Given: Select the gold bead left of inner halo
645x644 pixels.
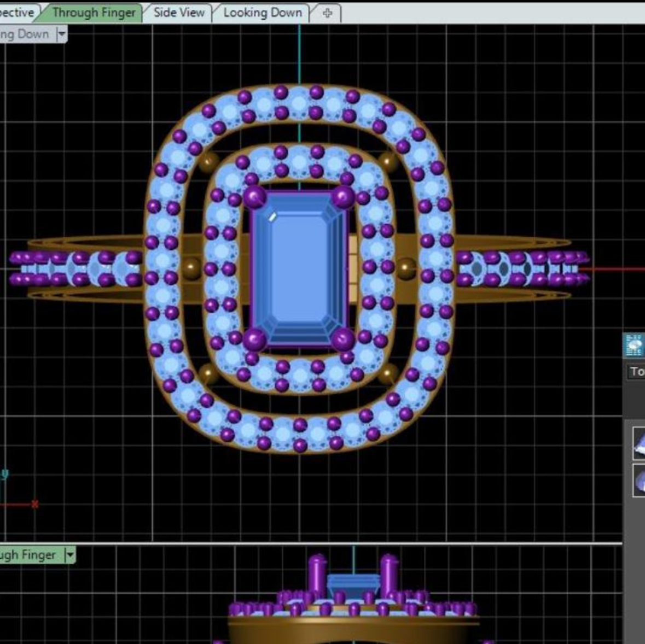Looking at the screenshot, I should 191,268.
